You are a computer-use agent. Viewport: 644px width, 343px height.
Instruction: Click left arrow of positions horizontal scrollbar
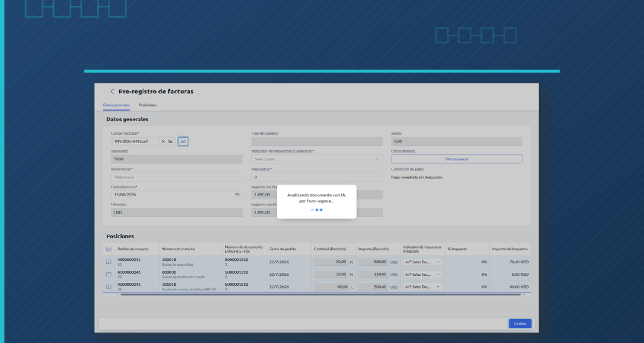tap(118, 295)
